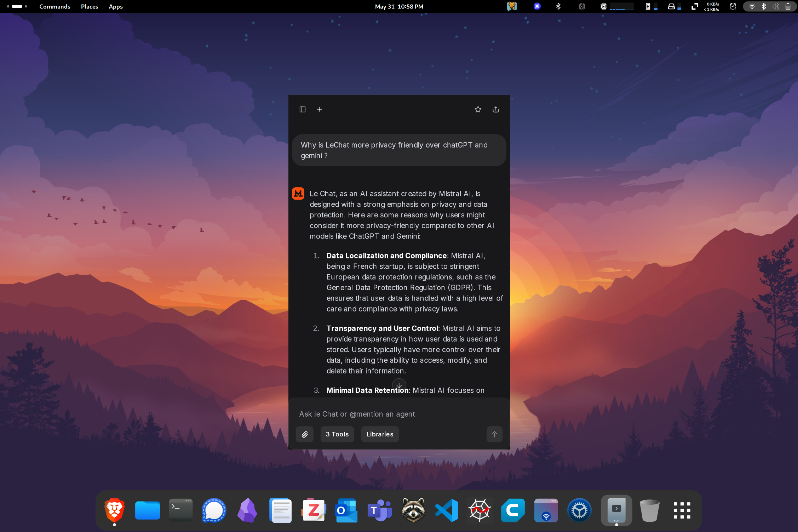Open Brave browser from the dock
798x532 pixels.
point(114,510)
